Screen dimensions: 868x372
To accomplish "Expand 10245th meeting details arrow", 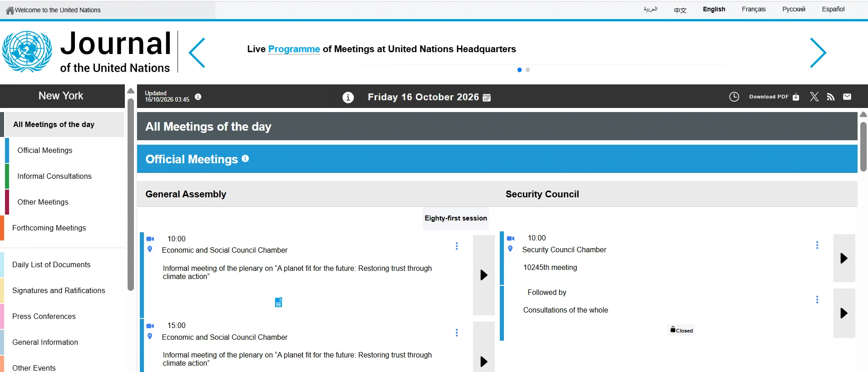I will coord(844,258).
